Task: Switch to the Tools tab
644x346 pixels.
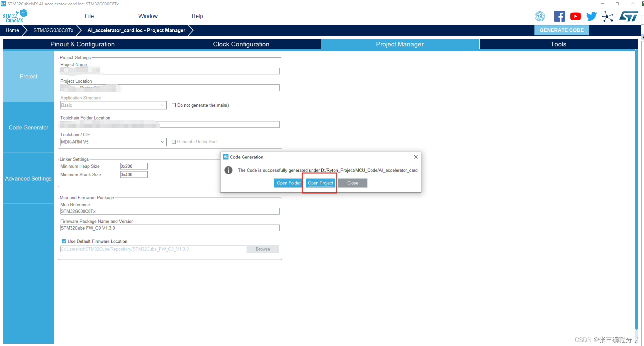Action: point(558,44)
